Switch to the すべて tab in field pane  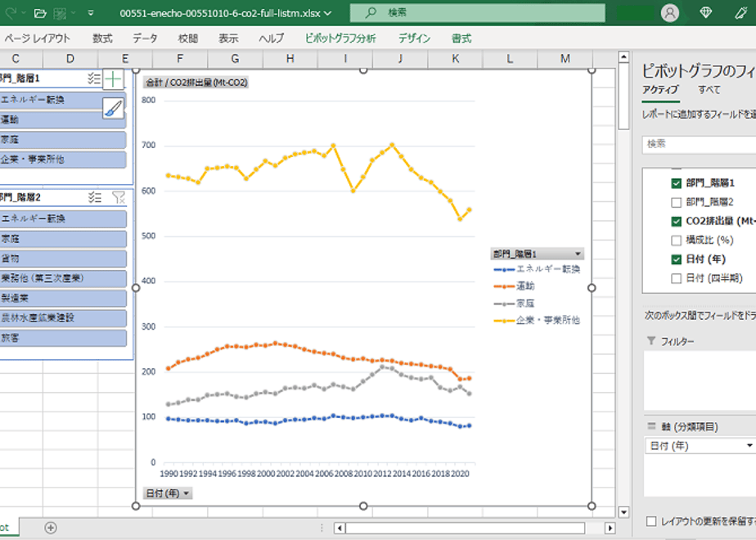tap(709, 90)
